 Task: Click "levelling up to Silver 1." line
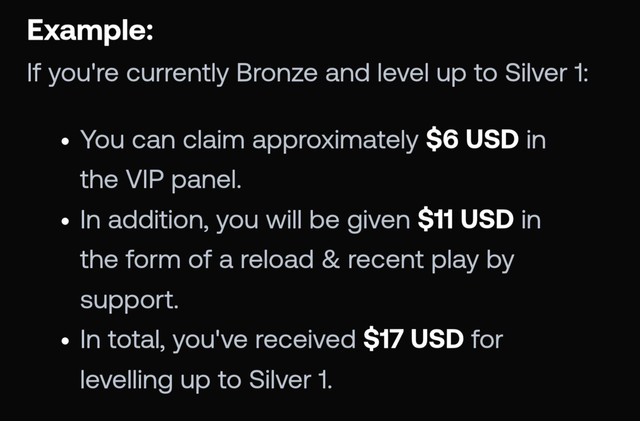(207, 380)
